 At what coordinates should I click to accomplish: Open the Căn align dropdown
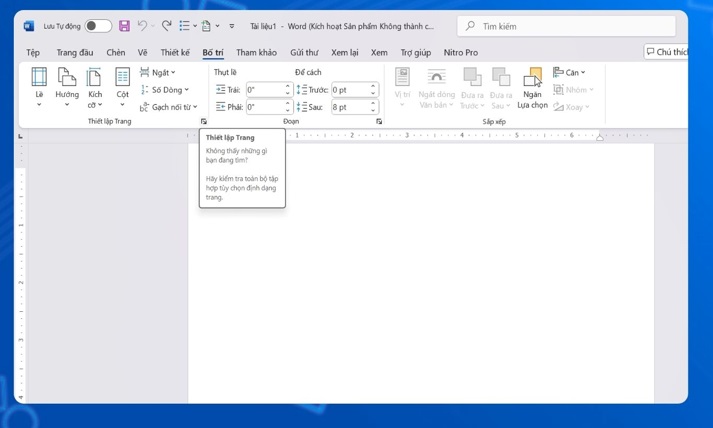570,73
